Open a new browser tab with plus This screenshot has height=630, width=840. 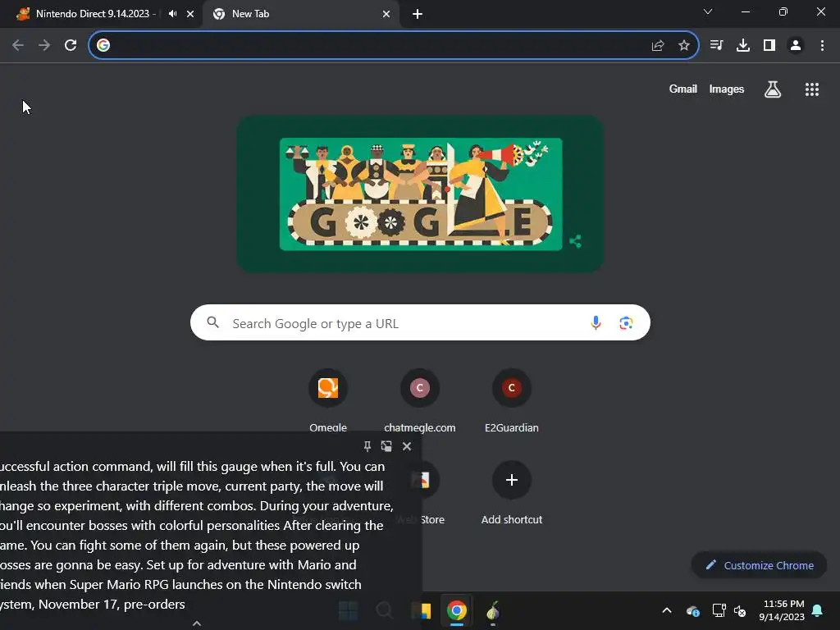[418, 15]
